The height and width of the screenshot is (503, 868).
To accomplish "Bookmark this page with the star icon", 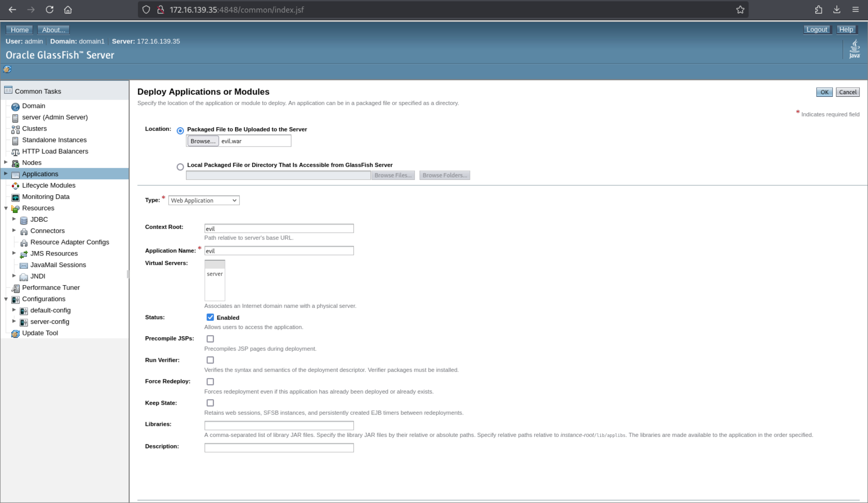I will click(740, 10).
